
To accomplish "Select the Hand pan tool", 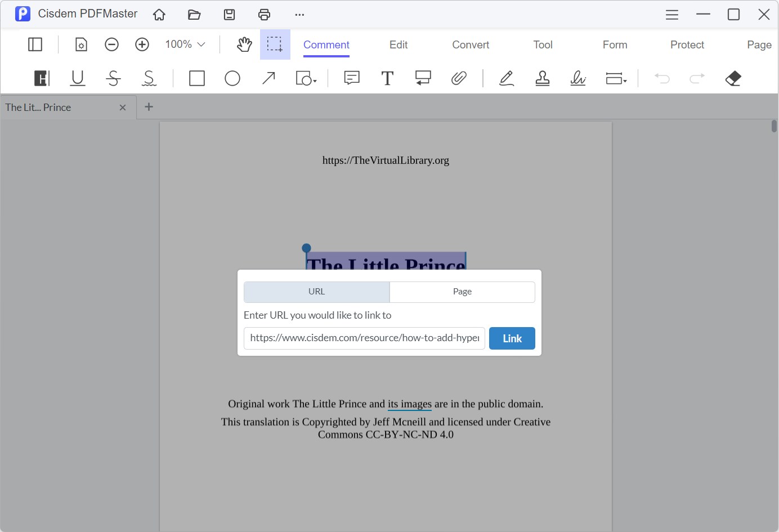I will (x=244, y=44).
